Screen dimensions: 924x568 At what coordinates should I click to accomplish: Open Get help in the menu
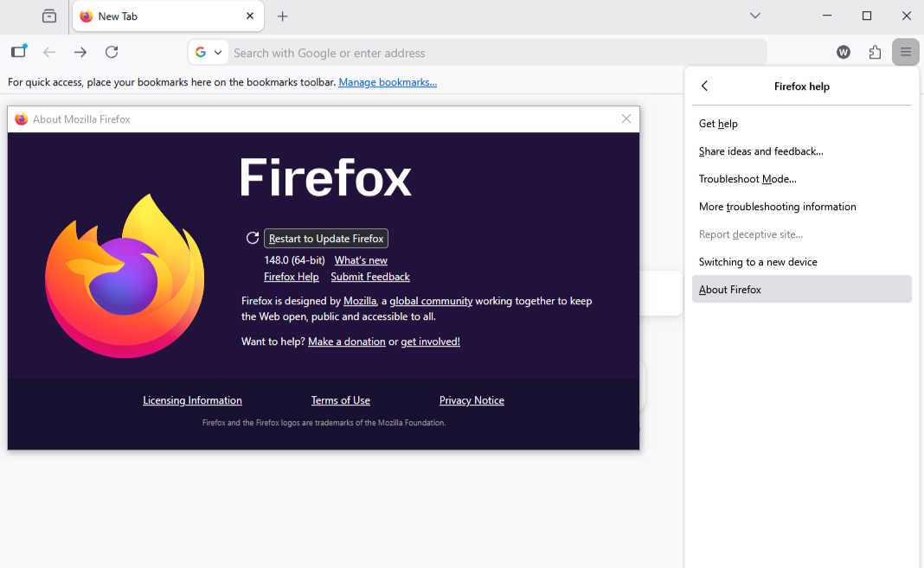point(718,124)
